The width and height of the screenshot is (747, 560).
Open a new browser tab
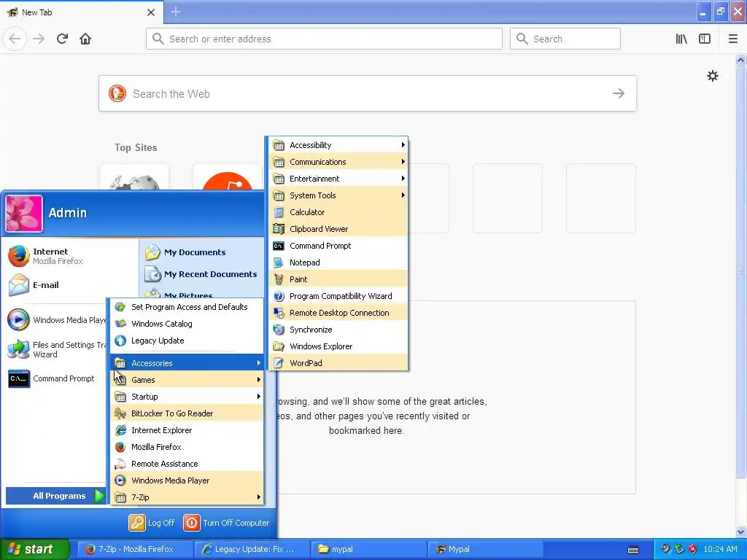tap(176, 12)
